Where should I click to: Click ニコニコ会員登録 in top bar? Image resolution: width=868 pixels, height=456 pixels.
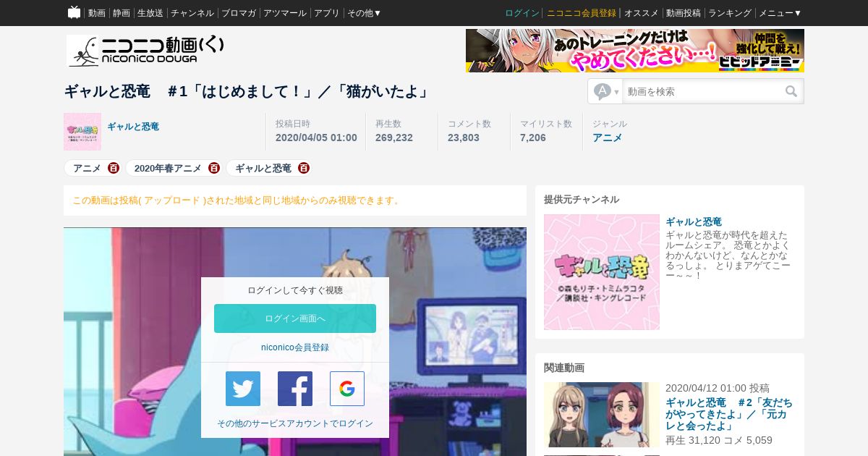click(x=582, y=13)
